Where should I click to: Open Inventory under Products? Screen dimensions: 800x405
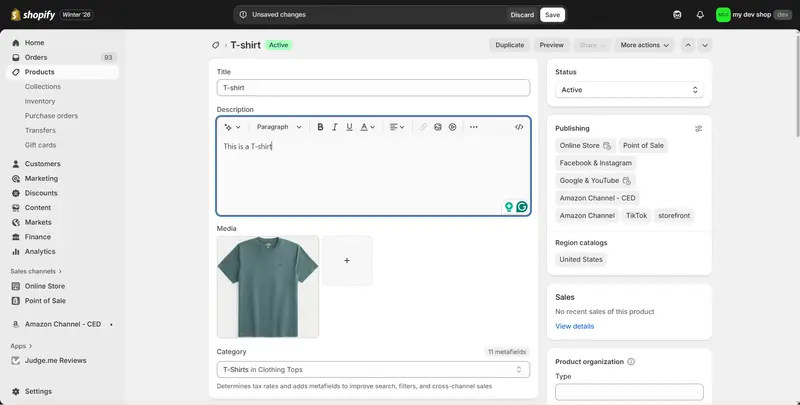click(40, 101)
